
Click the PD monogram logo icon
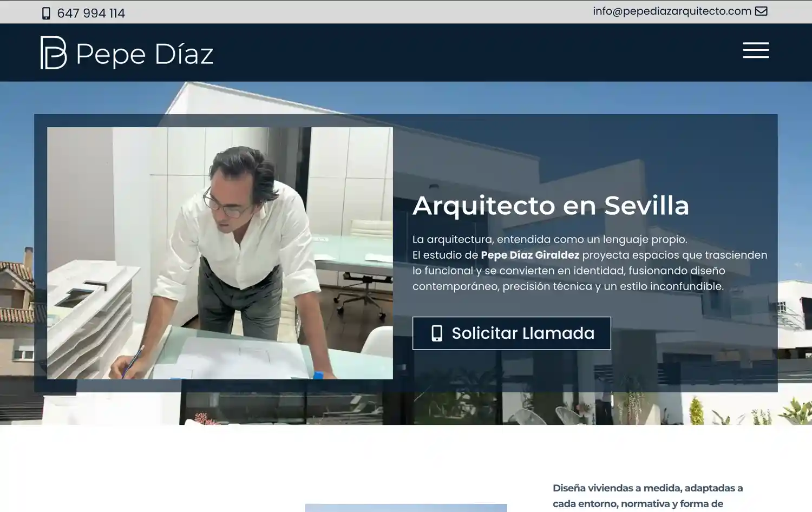[x=54, y=53]
